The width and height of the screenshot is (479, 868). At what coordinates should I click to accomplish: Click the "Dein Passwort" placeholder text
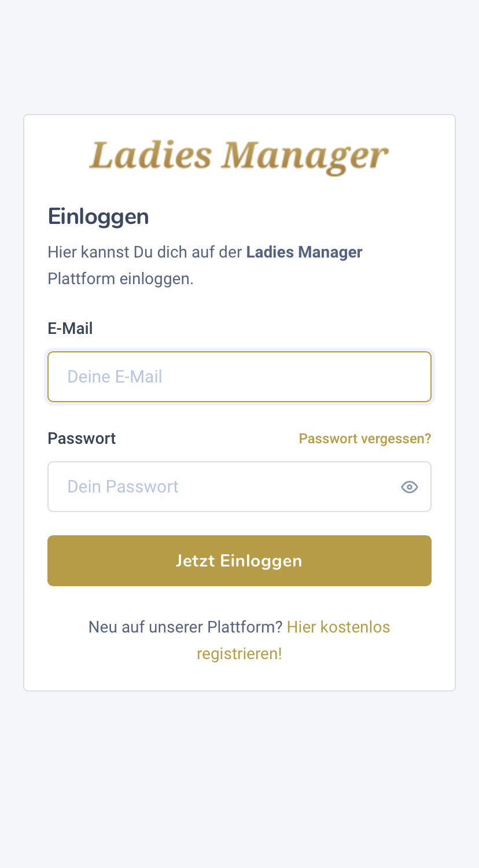pyautogui.click(x=123, y=487)
